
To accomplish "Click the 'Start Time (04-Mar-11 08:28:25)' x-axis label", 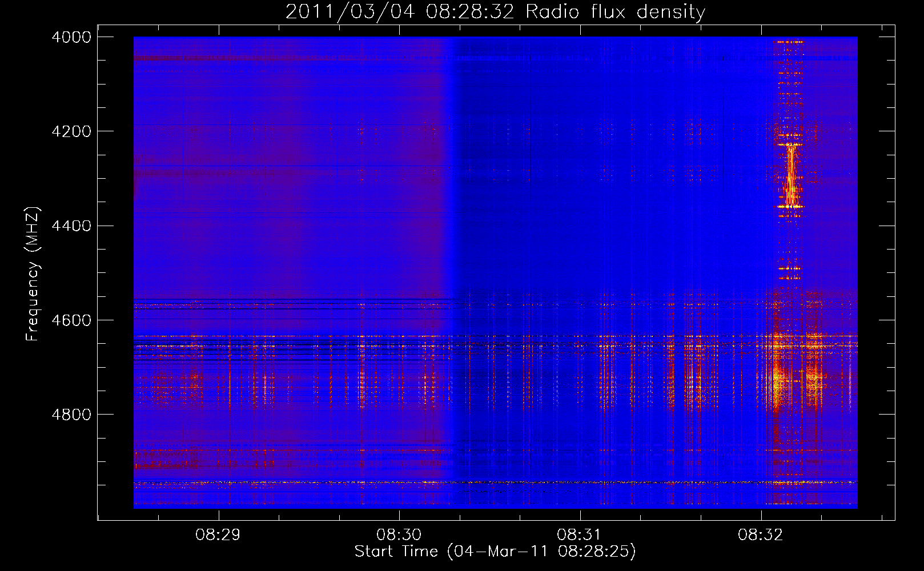I will (495, 552).
